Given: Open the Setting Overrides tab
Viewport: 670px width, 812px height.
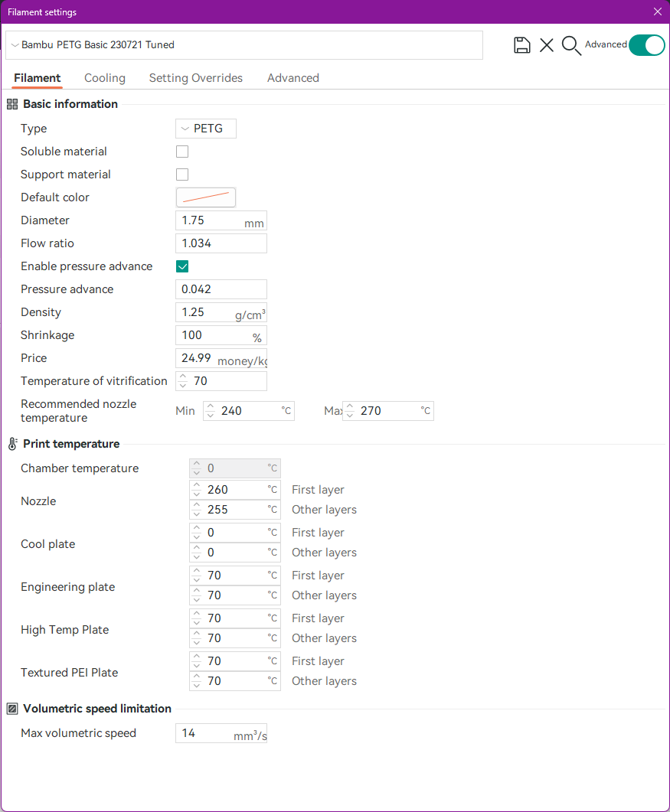Looking at the screenshot, I should [x=196, y=78].
